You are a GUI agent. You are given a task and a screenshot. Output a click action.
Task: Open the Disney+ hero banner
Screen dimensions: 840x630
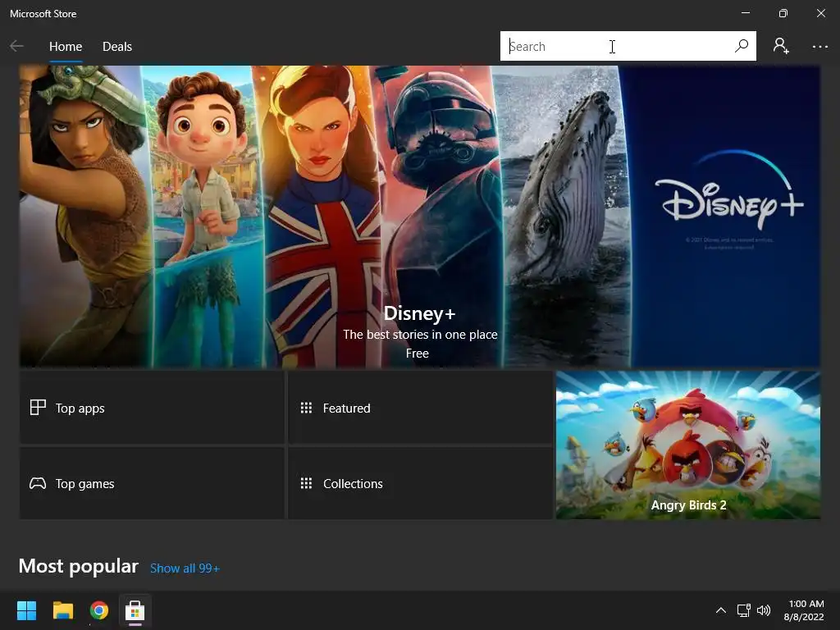419,217
